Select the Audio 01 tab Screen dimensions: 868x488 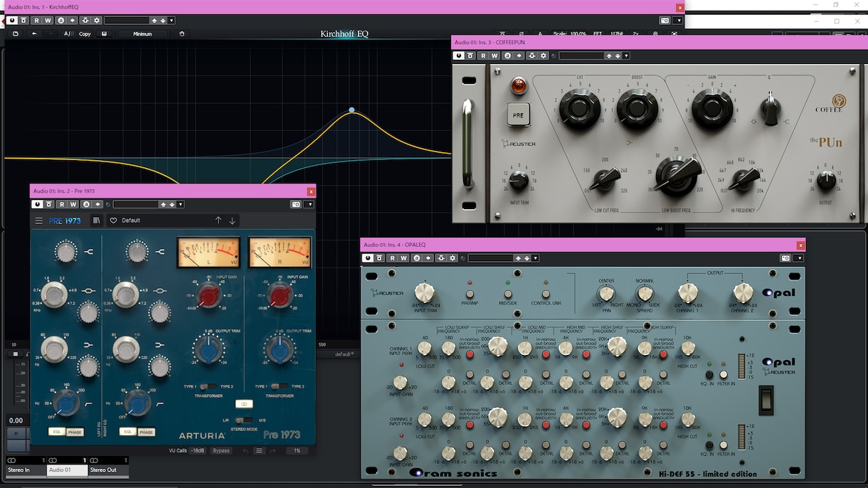(68, 470)
